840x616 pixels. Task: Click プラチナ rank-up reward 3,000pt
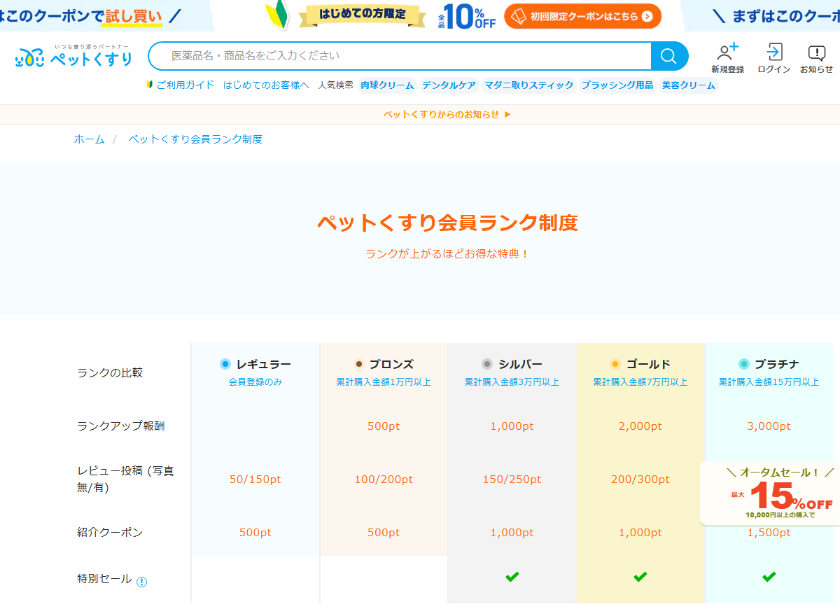coord(769,426)
